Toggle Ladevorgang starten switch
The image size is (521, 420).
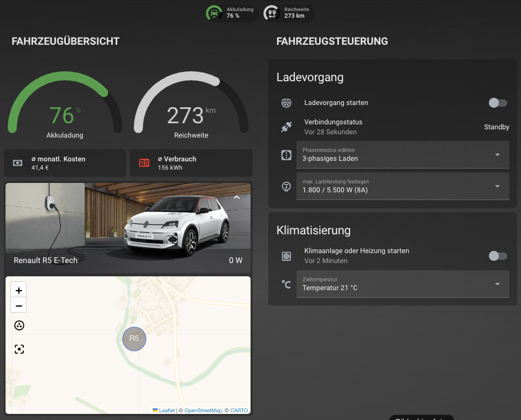[498, 103]
